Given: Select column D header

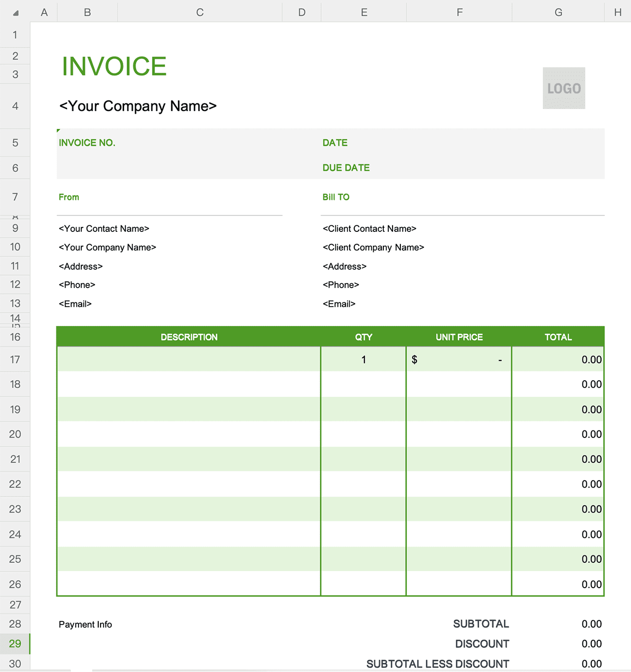Looking at the screenshot, I should [302, 12].
